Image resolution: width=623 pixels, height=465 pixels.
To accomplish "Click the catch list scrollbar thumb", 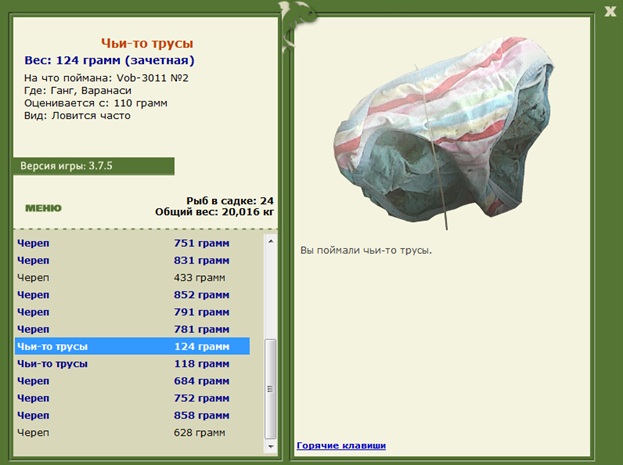I will (271, 389).
